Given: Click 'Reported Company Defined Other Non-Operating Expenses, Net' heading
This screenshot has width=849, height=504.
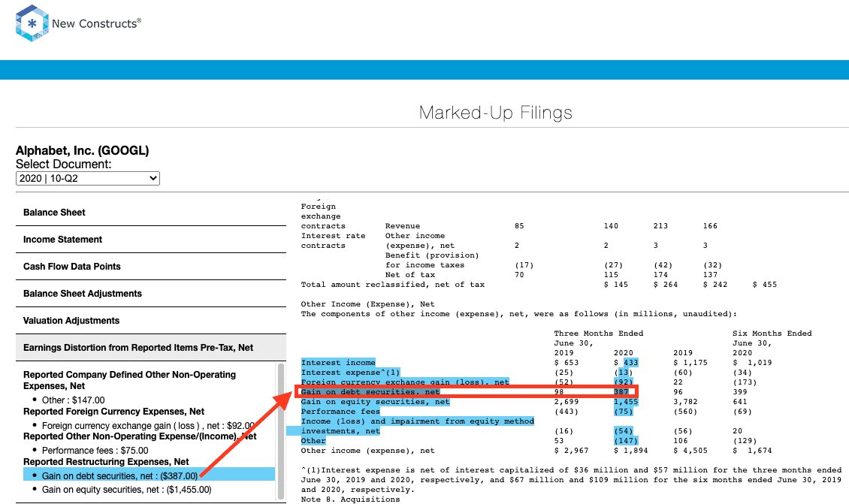Looking at the screenshot, I should (x=129, y=380).
